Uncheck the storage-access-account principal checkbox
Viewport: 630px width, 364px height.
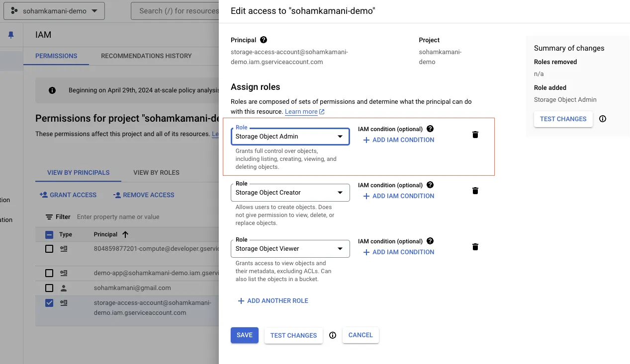tap(49, 302)
